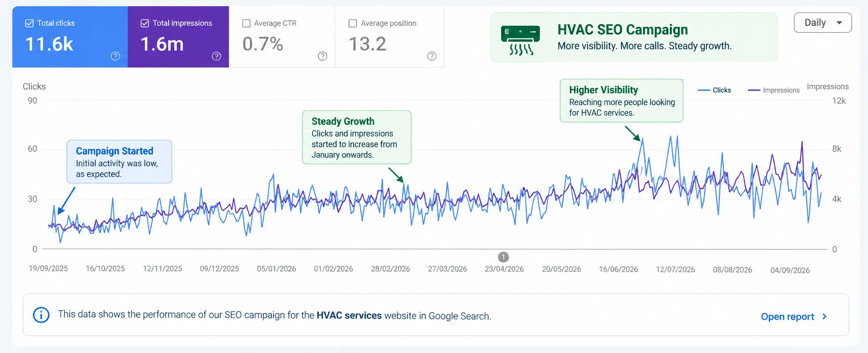Click the bold HVAC services text in description
This screenshot has height=353, width=868.
click(349, 315)
